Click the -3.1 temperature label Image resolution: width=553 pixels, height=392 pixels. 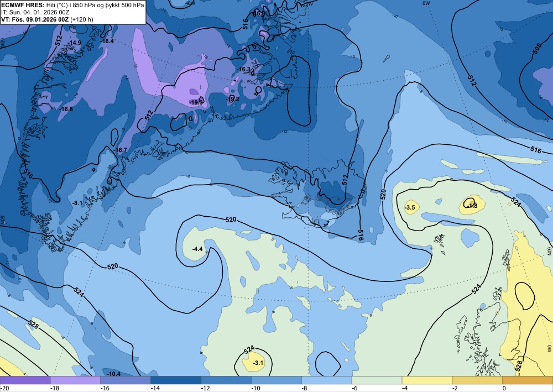(258, 363)
